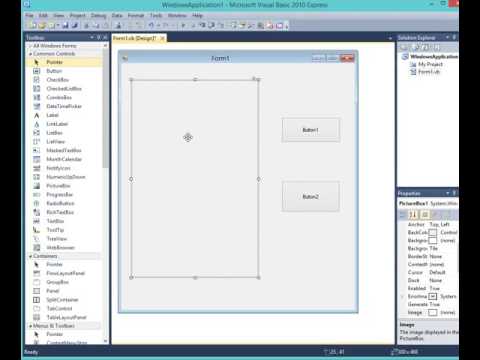
Task: Choose the NotifyIcon toolbox item
Action: [x=63, y=168]
